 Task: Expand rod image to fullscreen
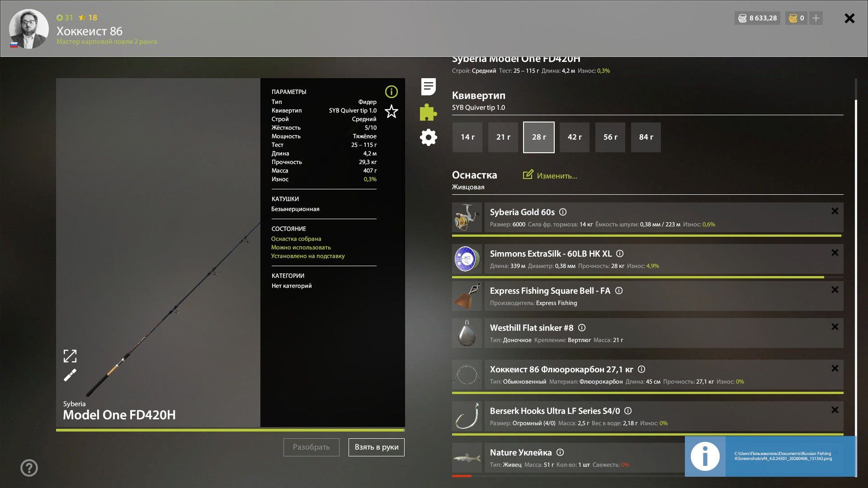[x=70, y=356]
